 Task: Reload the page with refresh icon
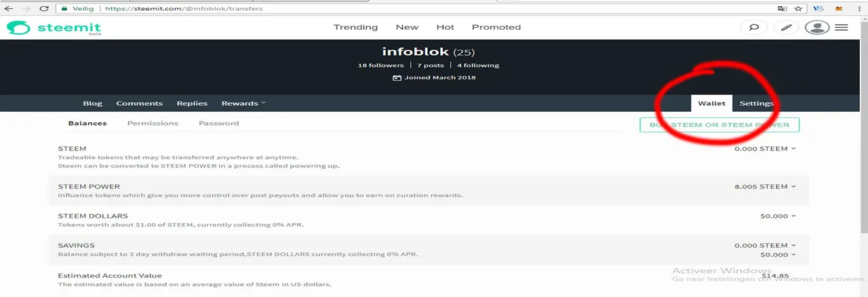tap(45, 9)
